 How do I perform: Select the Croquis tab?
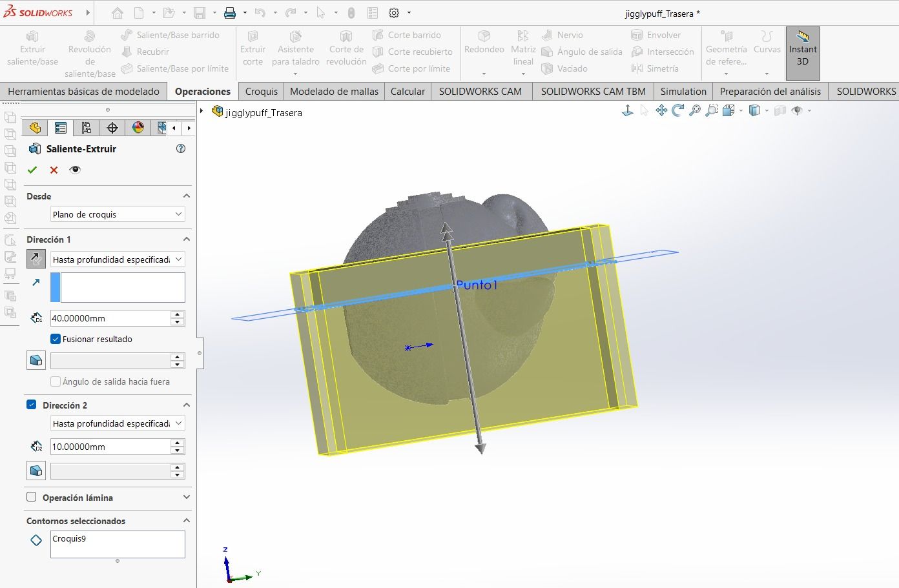click(262, 91)
